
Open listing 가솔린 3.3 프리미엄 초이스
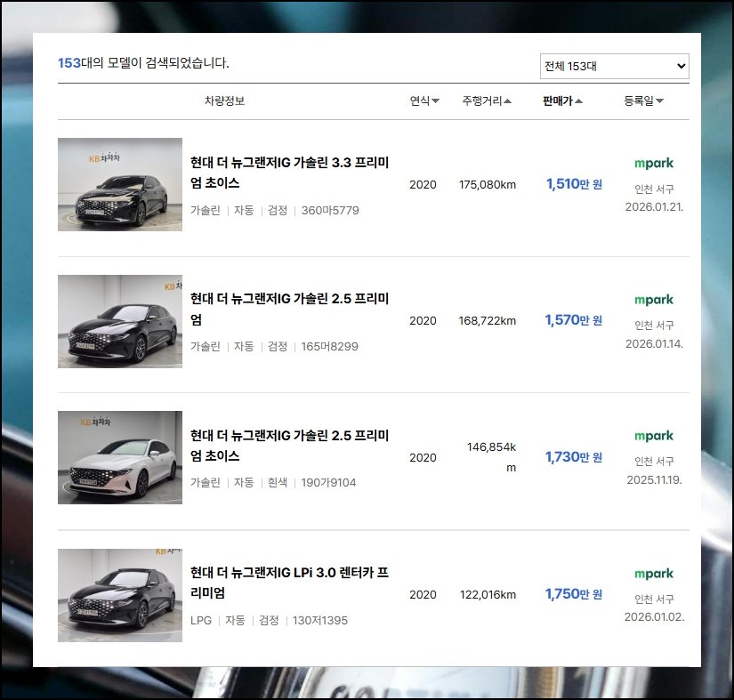coord(289,173)
